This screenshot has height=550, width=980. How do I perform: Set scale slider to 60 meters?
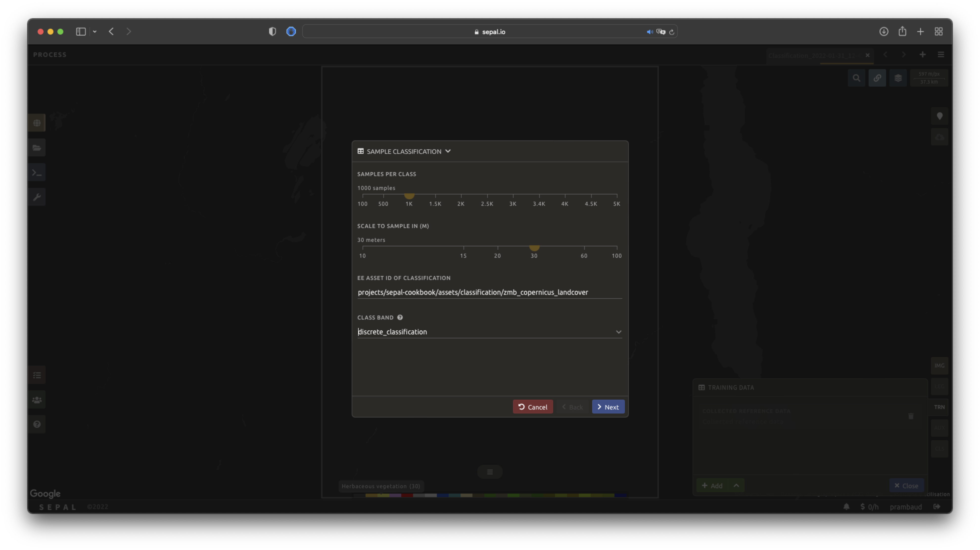tap(584, 247)
